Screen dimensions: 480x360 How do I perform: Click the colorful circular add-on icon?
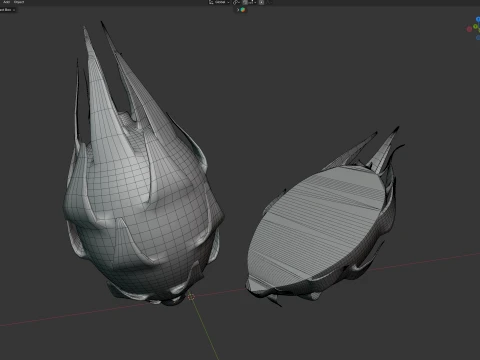[x=243, y=10]
